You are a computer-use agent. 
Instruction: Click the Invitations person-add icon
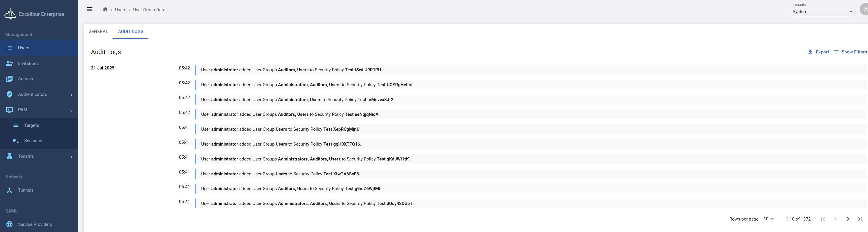pyautogui.click(x=9, y=63)
